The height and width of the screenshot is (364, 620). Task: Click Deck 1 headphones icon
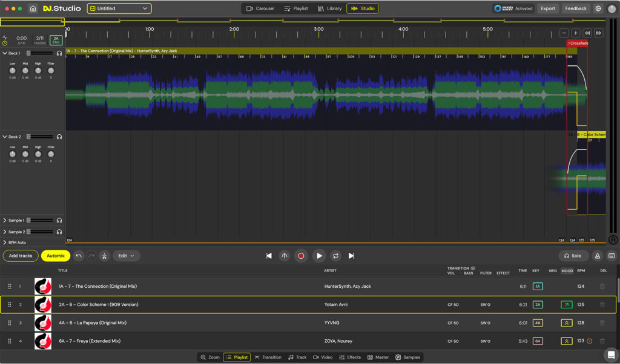[x=59, y=53]
